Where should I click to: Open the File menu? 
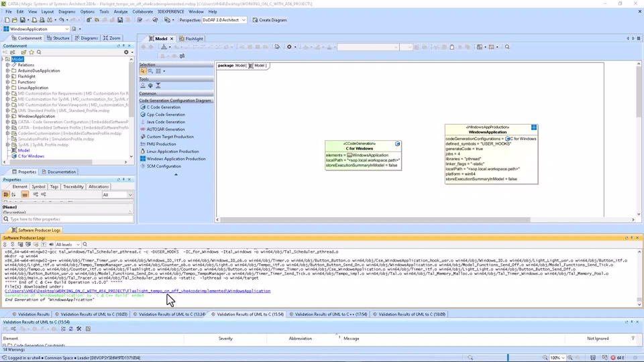coord(9,12)
